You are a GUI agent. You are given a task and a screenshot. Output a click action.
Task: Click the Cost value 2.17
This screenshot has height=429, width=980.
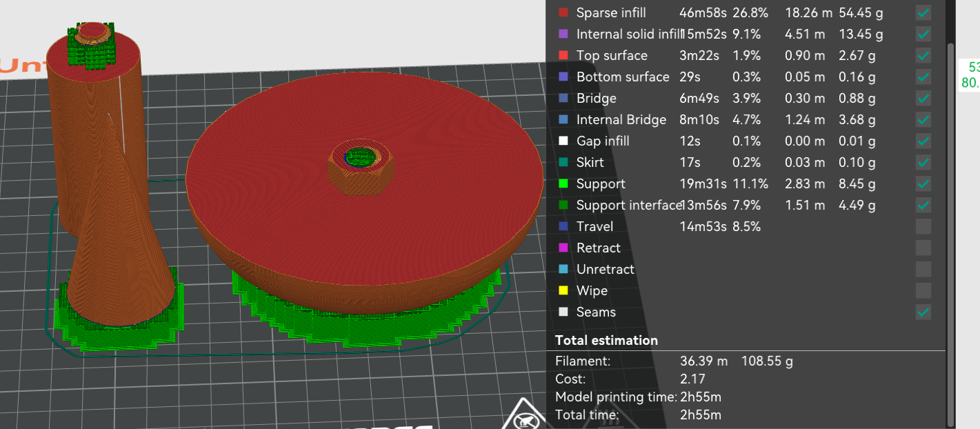[x=694, y=379]
